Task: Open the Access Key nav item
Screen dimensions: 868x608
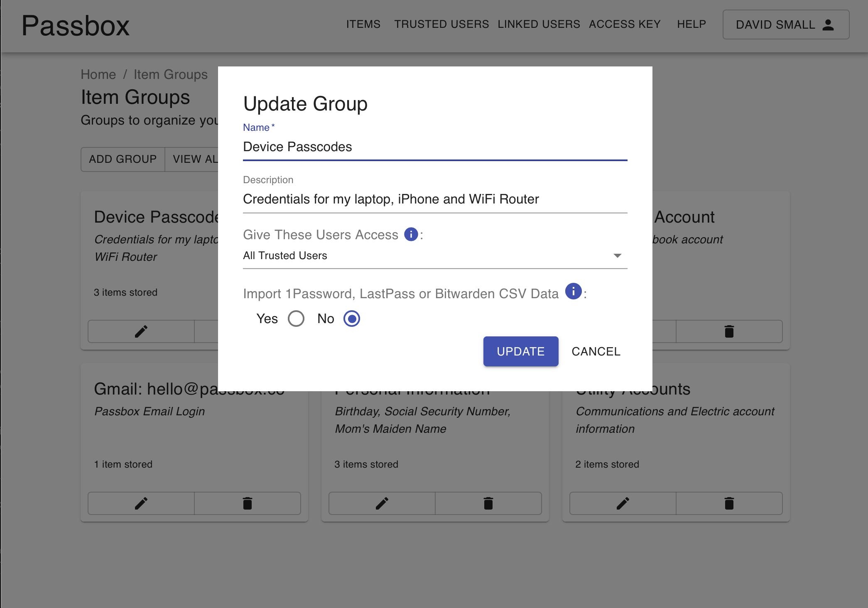Action: [x=625, y=25]
